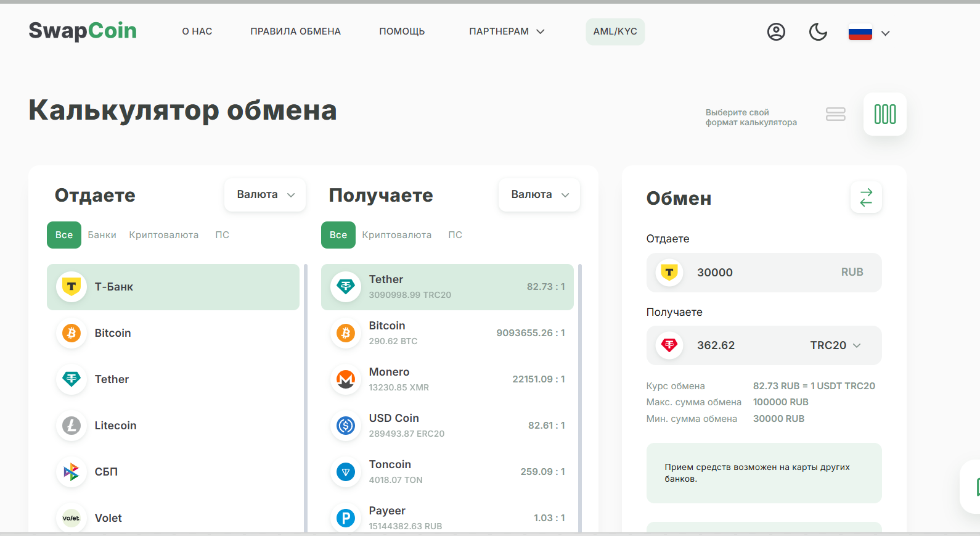
Task: Choose Payeer rate 1.03 : 1
Action: tap(550, 518)
